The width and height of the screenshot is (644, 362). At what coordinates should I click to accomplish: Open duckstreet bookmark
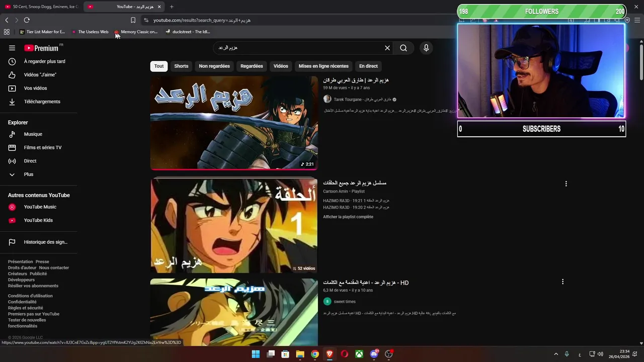coord(188,32)
